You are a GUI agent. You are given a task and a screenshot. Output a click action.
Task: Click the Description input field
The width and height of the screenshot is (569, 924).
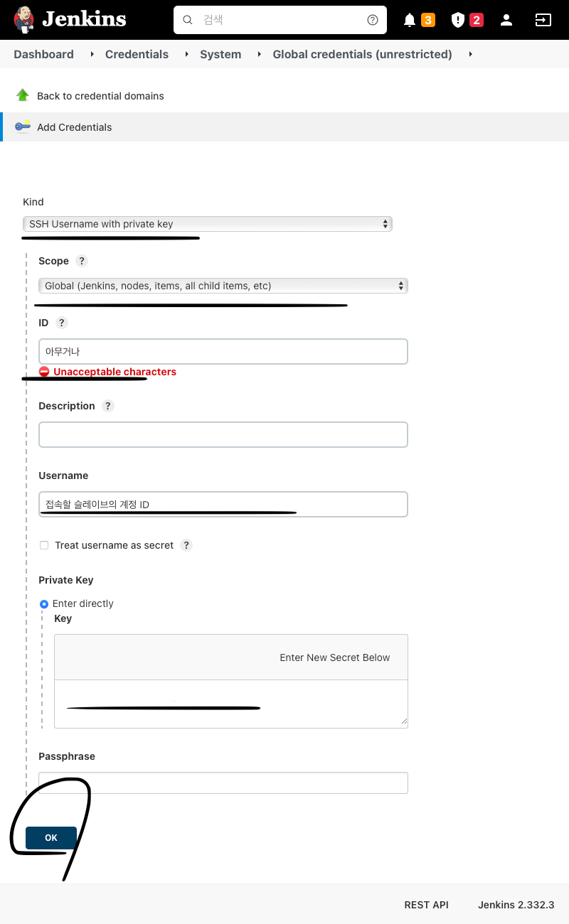223,434
